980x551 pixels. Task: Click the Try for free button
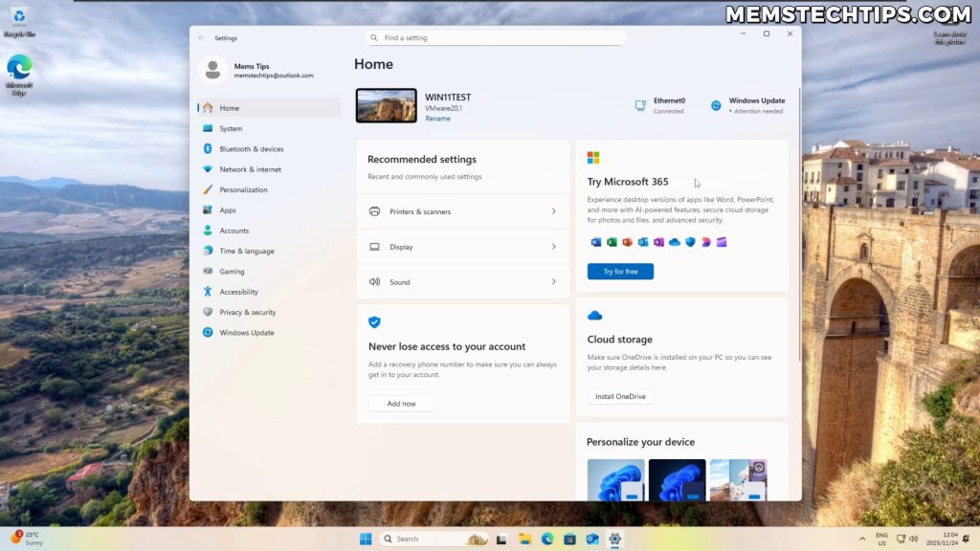pyautogui.click(x=620, y=271)
